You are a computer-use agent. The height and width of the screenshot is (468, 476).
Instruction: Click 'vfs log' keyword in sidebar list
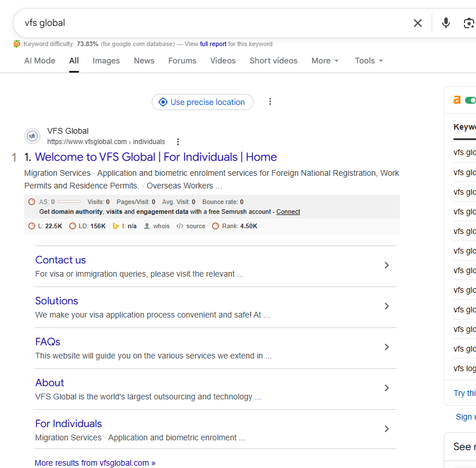click(x=465, y=368)
